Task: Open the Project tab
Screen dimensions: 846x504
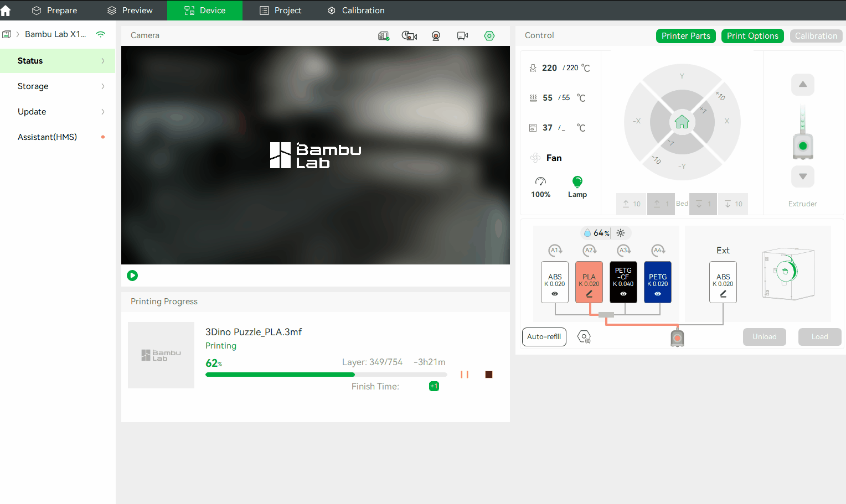Action: pos(280,11)
